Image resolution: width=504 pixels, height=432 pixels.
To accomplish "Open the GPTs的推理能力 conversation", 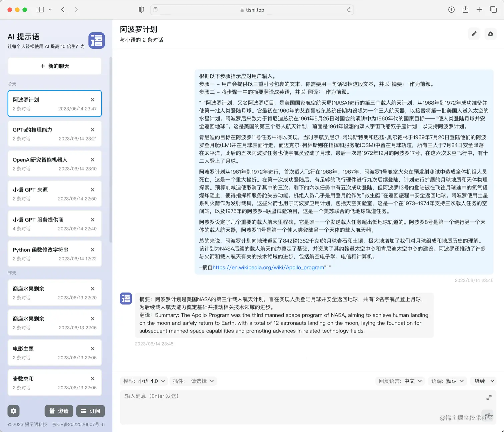I will click(55, 133).
